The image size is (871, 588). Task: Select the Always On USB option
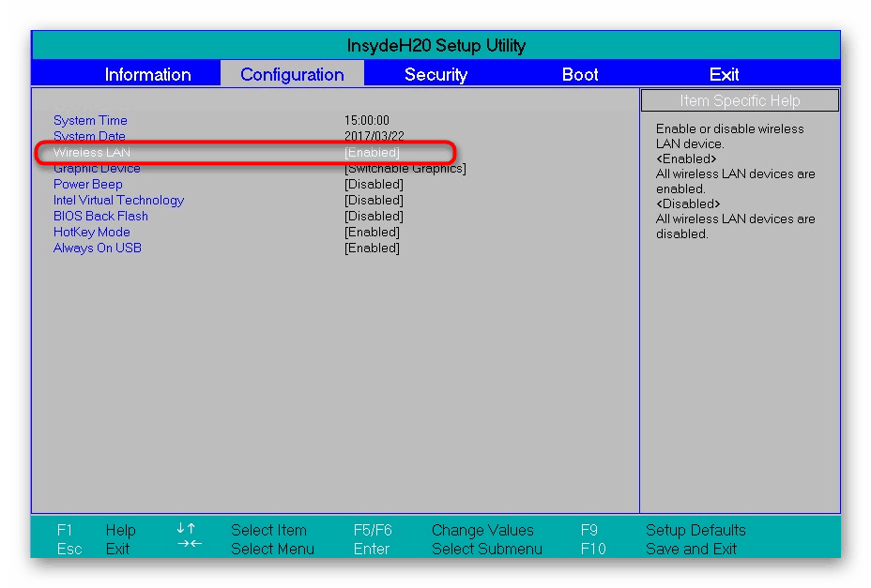98,249
